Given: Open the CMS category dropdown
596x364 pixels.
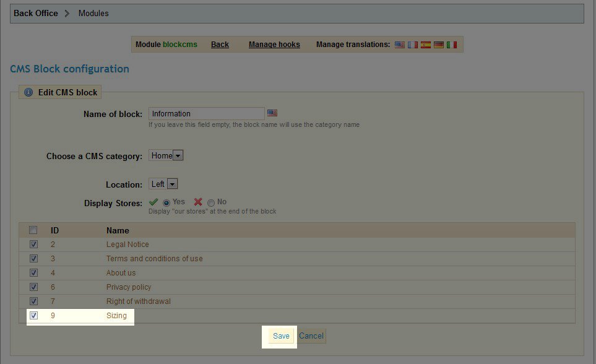Looking at the screenshot, I should 166,156.
